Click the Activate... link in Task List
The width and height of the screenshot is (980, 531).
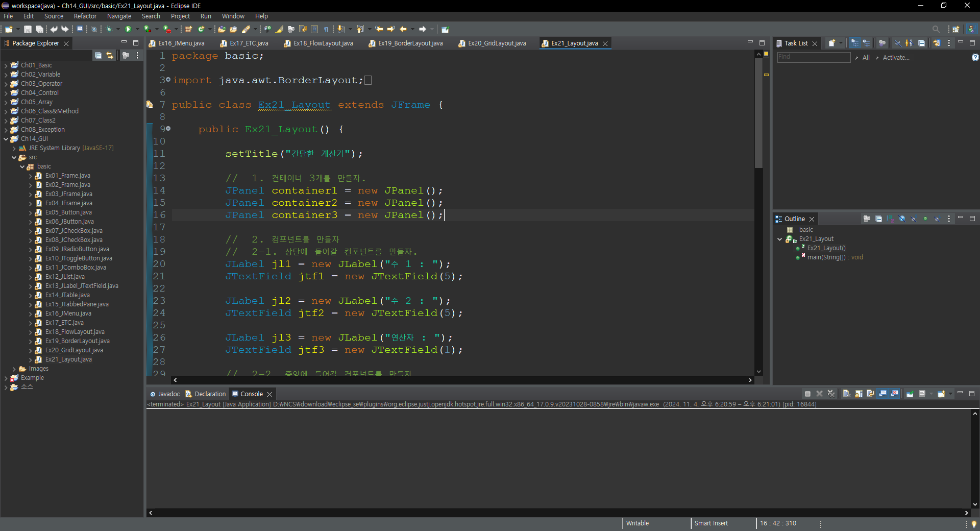coord(896,58)
